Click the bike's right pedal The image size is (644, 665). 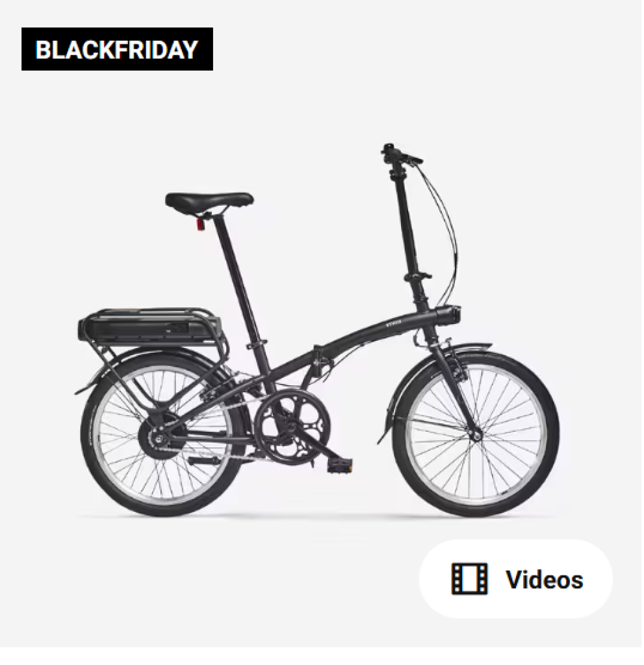click(x=339, y=465)
